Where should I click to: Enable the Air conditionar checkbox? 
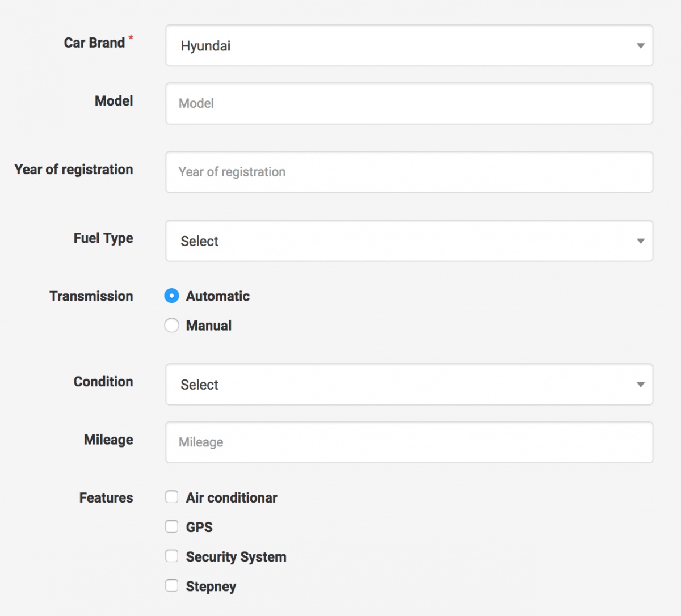(171, 497)
